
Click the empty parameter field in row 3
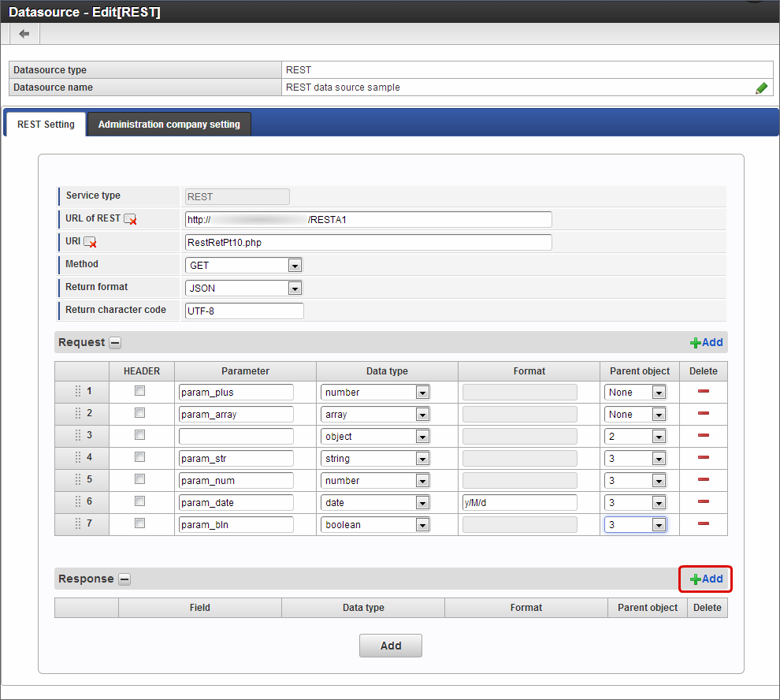[x=236, y=437]
